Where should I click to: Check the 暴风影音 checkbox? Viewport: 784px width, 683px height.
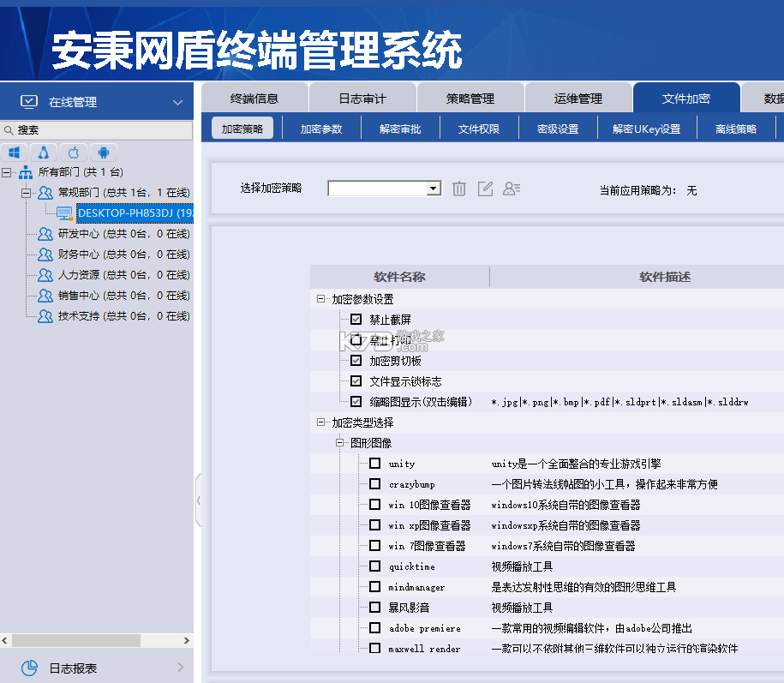[x=375, y=607]
